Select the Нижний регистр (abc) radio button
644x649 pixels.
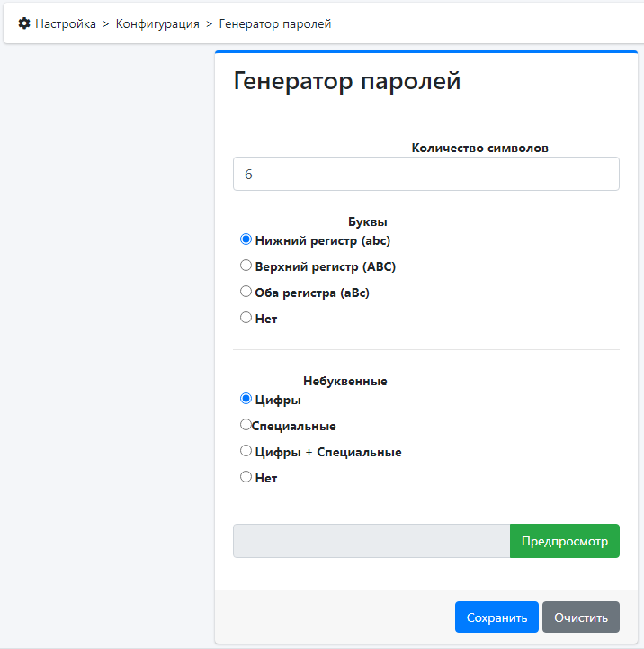(x=246, y=239)
